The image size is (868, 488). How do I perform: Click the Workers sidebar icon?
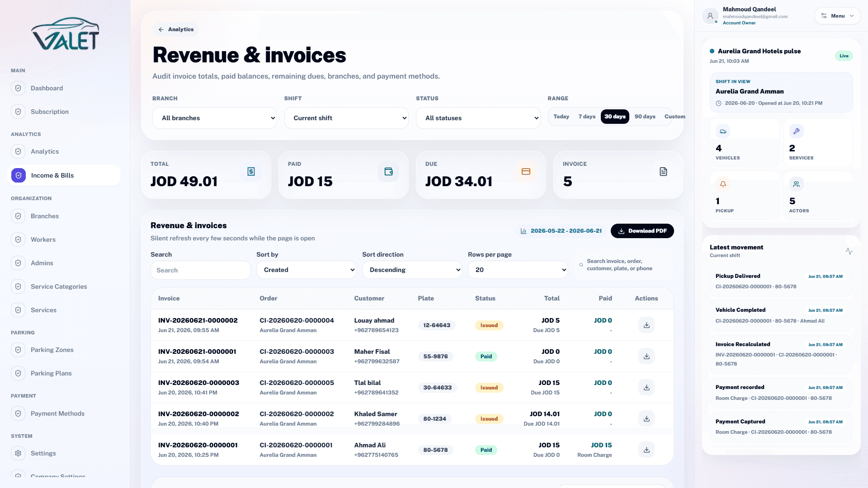[x=18, y=239]
